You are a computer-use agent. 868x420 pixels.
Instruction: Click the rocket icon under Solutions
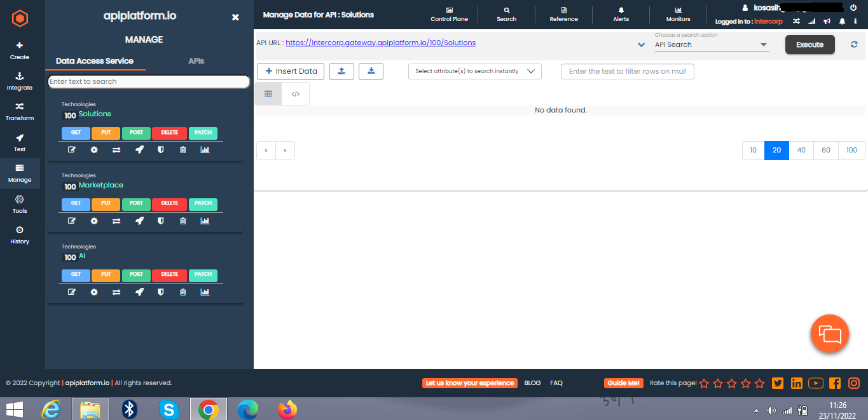pos(139,150)
